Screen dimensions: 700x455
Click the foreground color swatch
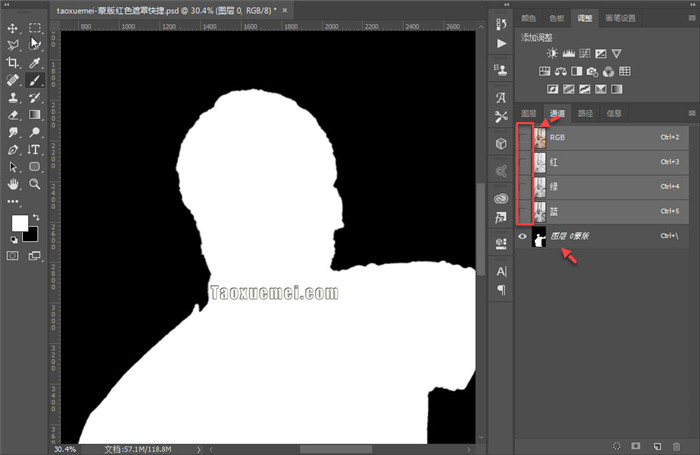click(x=19, y=223)
